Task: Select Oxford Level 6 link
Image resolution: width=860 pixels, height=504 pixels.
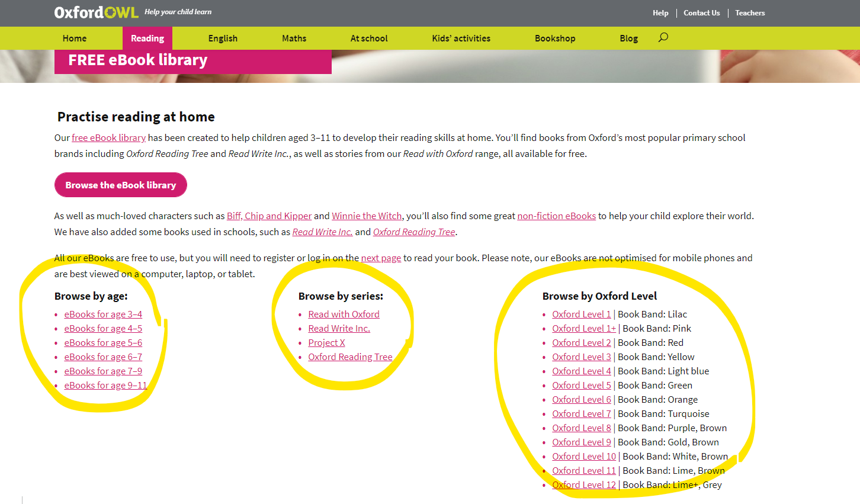Action: 582,399
